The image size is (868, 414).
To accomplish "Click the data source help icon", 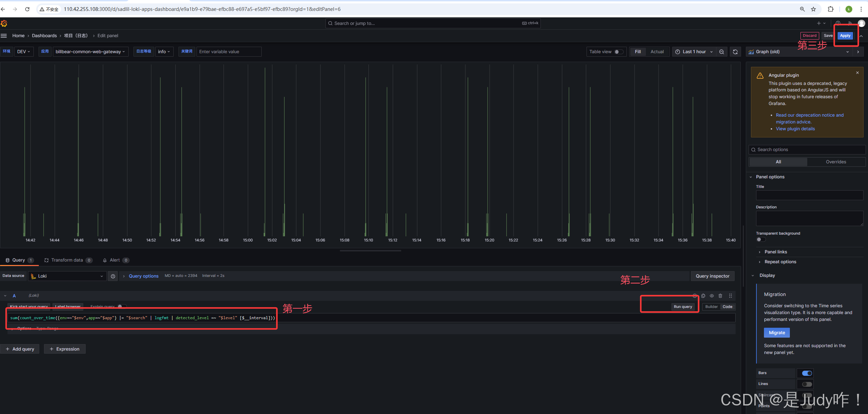I will click(x=113, y=276).
